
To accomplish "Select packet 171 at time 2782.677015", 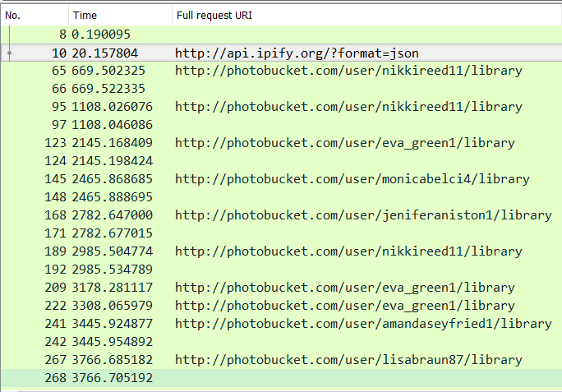I will click(x=281, y=233).
